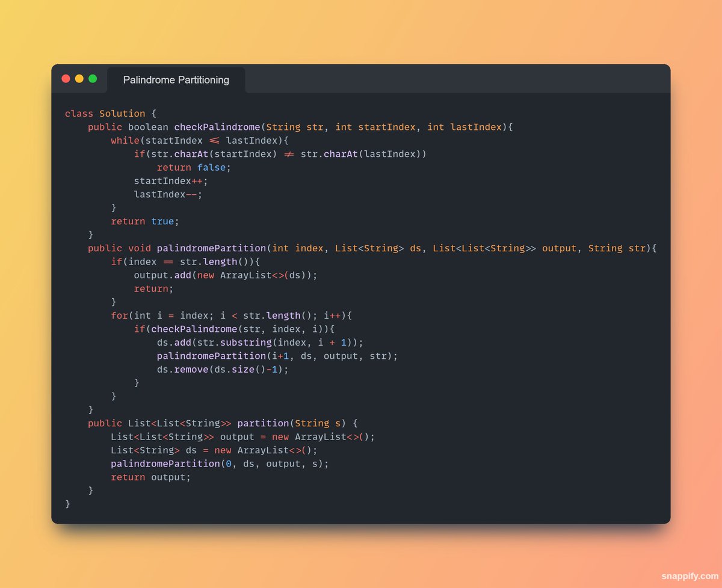Click the "for(int i = index; ..." loop line
Screen dimensions: 722x588
click(x=231, y=316)
